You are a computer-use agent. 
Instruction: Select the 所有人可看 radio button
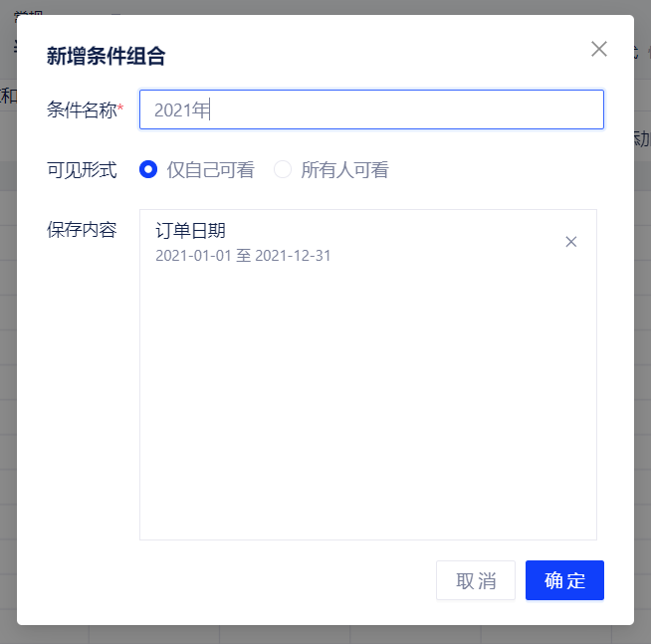pos(283,169)
